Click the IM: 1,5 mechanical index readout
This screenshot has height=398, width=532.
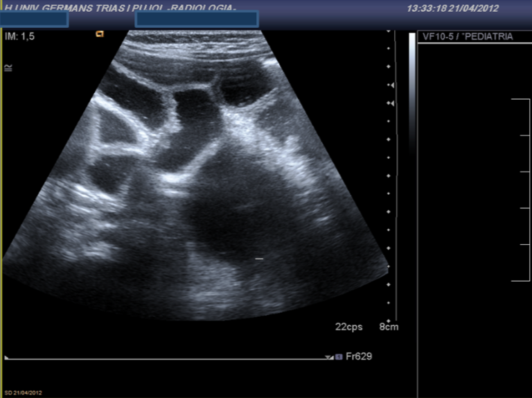point(19,35)
